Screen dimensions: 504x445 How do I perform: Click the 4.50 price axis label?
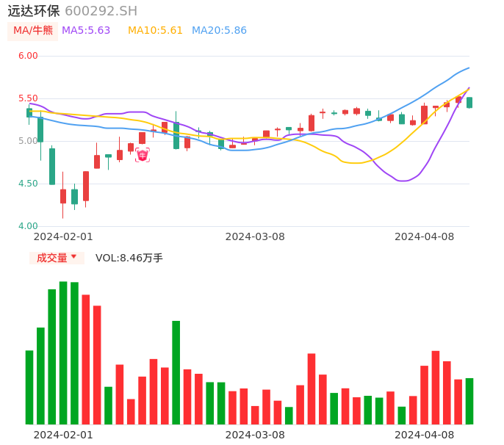pyautogui.click(x=28, y=184)
